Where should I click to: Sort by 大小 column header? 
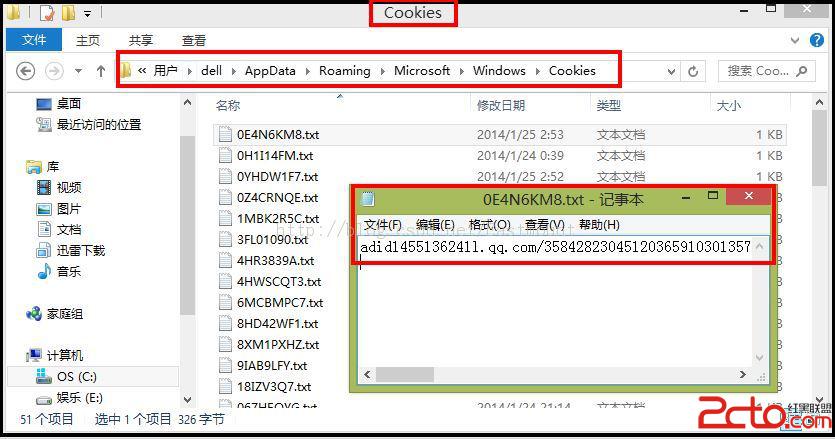[728, 105]
